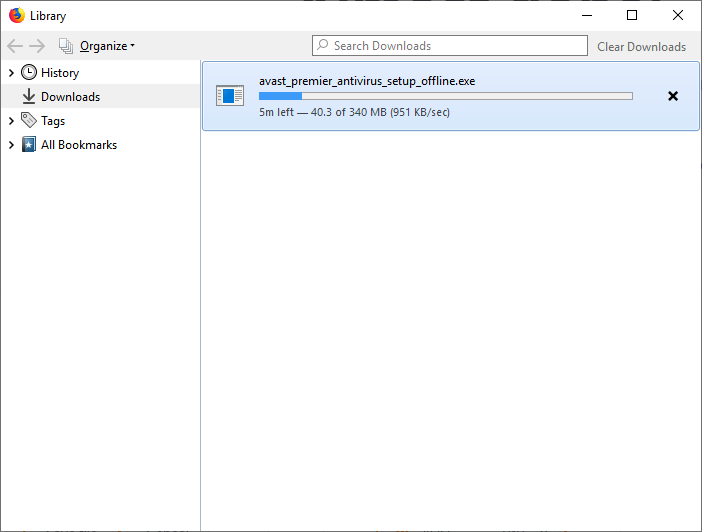Click the avast exe file icon

(230, 95)
